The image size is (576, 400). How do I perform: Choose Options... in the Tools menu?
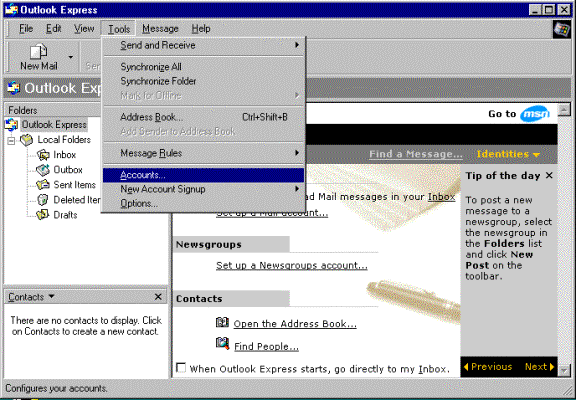pyautogui.click(x=204, y=203)
